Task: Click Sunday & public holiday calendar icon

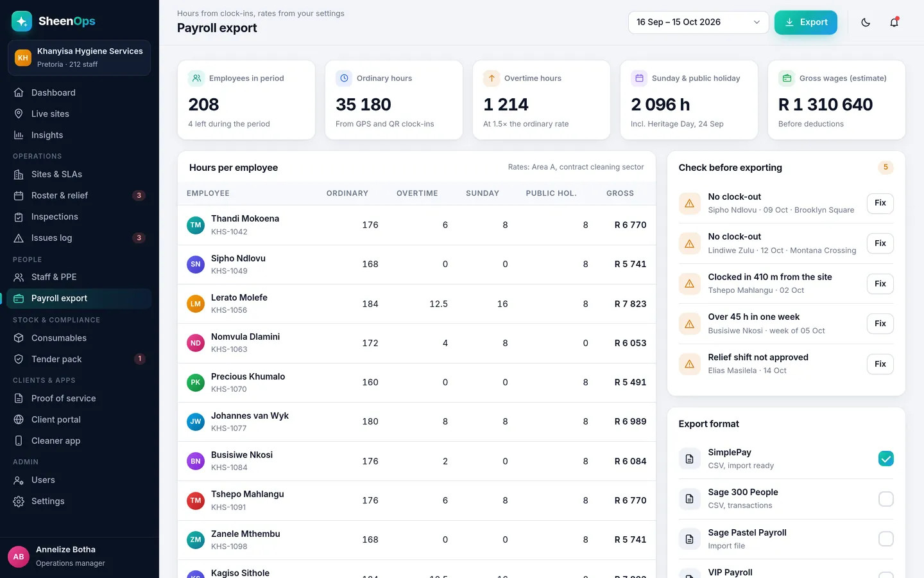Action: [639, 78]
